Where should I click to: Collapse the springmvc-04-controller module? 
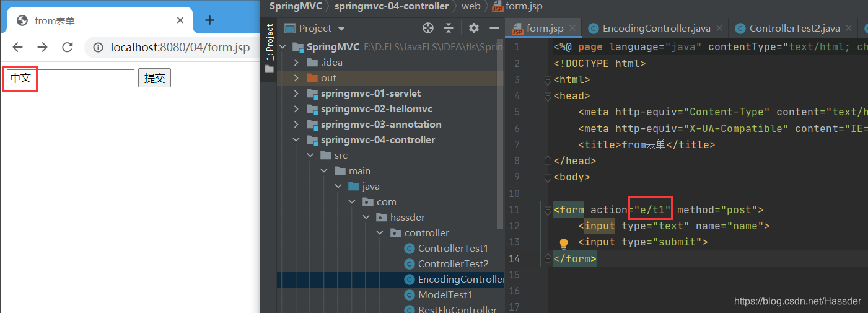click(296, 140)
